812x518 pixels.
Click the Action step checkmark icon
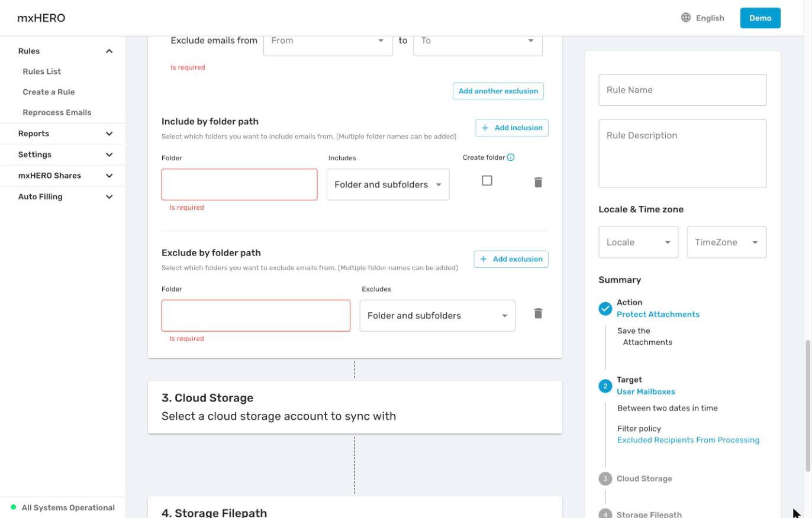point(605,309)
